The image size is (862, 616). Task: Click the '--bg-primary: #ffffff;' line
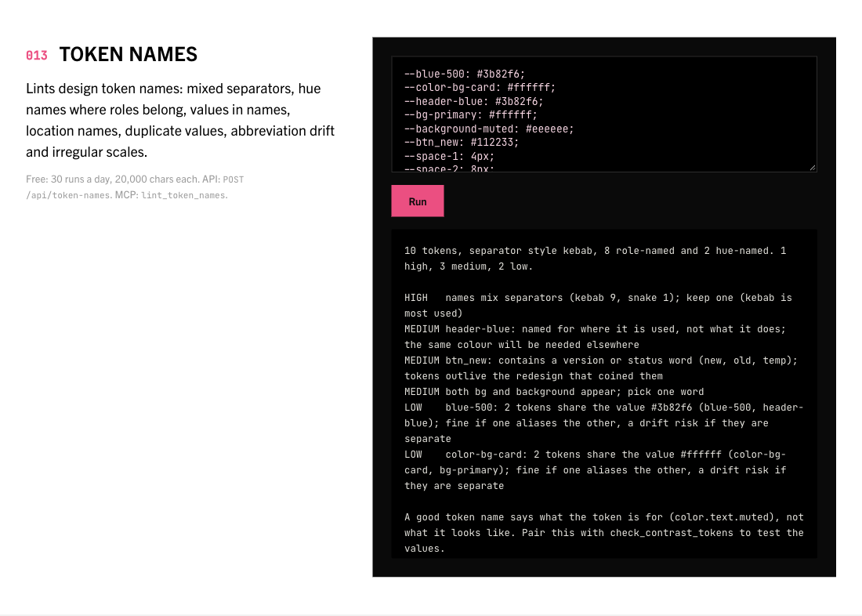pyautogui.click(x=471, y=115)
